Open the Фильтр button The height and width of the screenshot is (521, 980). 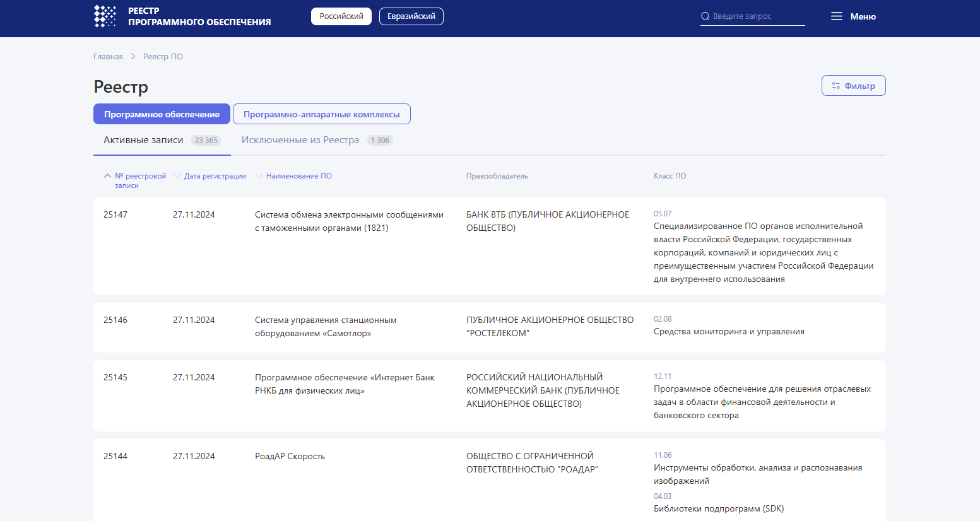point(853,86)
